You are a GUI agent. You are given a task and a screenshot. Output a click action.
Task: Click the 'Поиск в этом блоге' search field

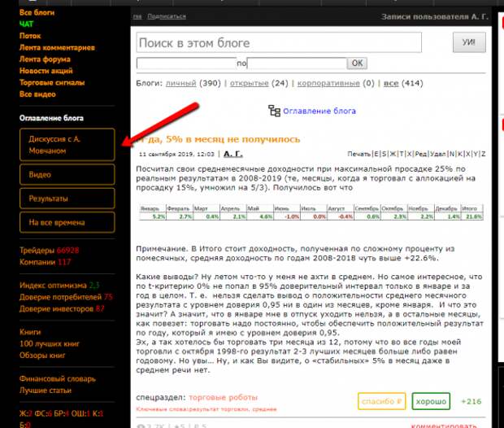tap(279, 42)
